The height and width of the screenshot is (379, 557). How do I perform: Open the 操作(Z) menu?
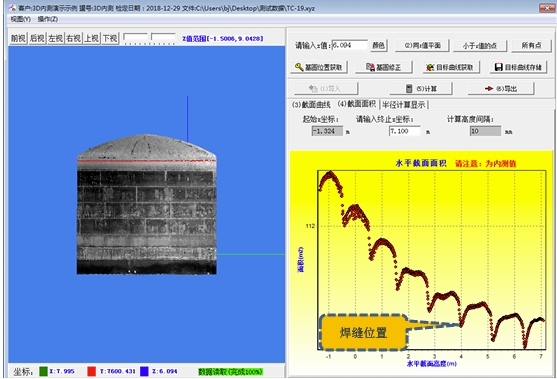48,19
